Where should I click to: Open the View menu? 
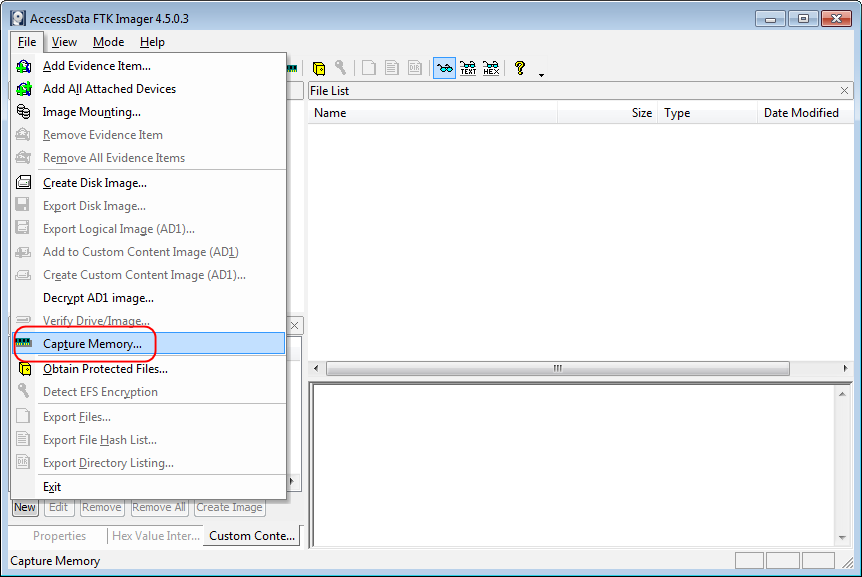tap(64, 42)
